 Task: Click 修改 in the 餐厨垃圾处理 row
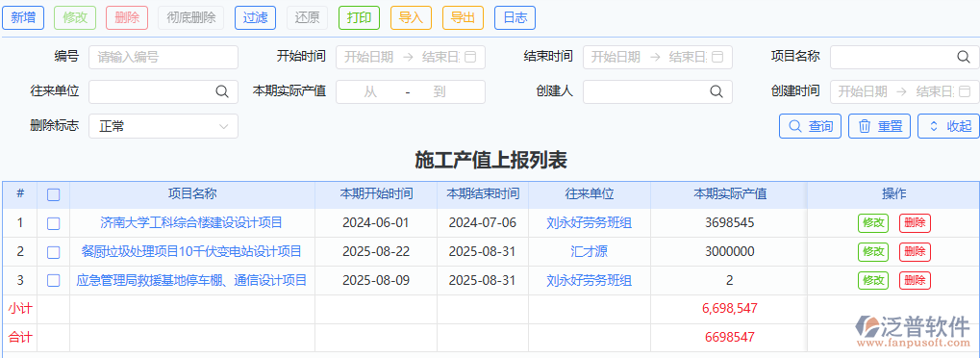[873, 251]
